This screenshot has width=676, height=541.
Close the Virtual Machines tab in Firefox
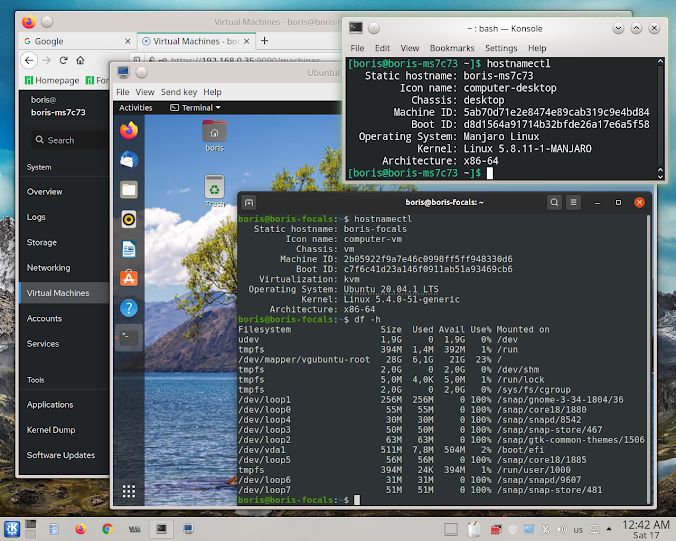pyautogui.click(x=247, y=41)
